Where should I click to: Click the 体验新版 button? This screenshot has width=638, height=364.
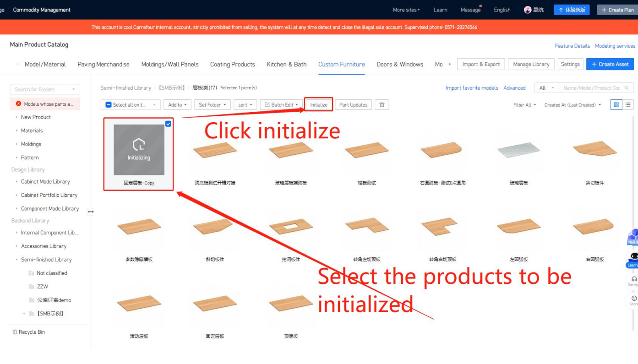(x=572, y=10)
